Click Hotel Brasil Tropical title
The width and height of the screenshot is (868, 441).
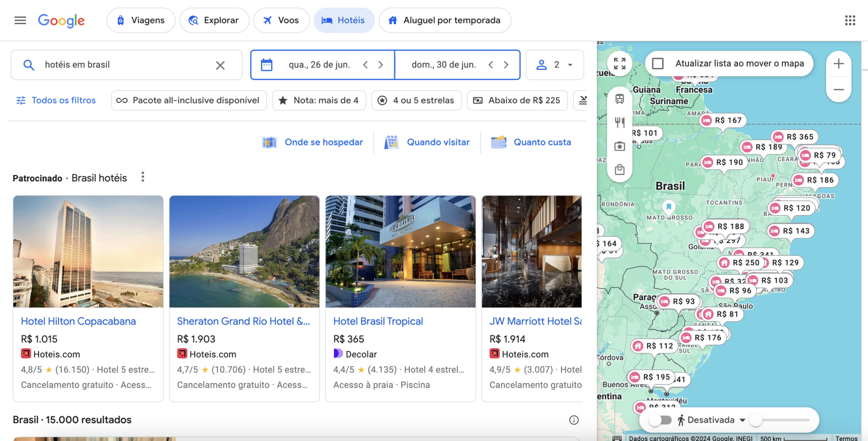tap(378, 321)
